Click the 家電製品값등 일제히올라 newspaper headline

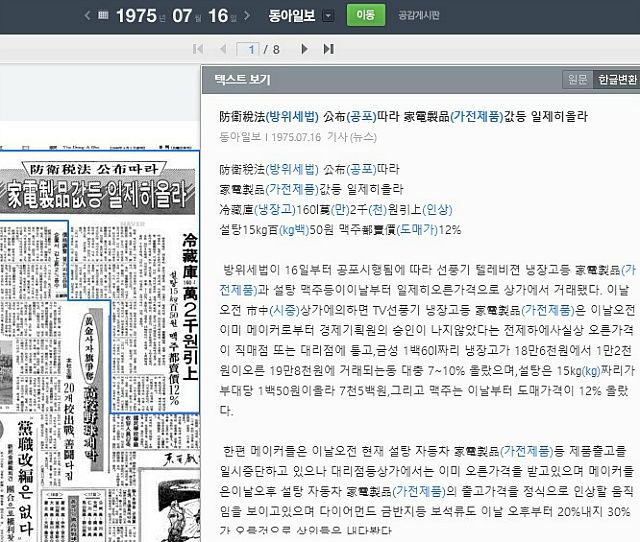click(x=98, y=195)
